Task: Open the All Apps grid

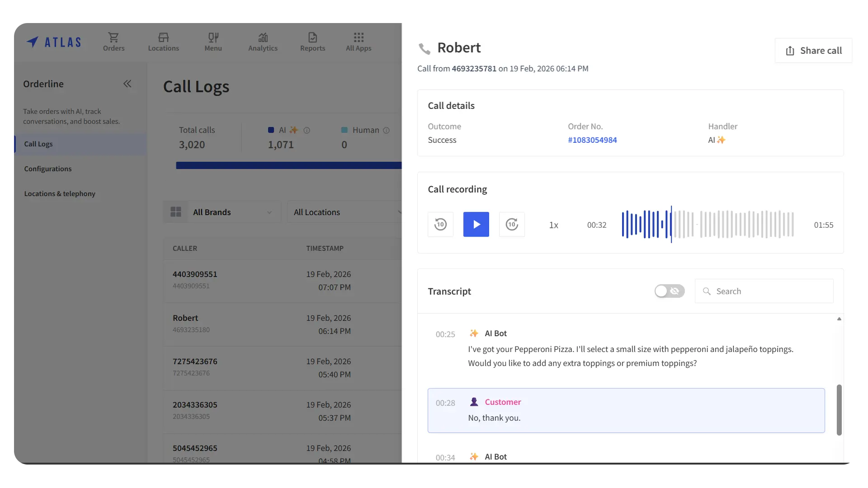Action: 359,42
